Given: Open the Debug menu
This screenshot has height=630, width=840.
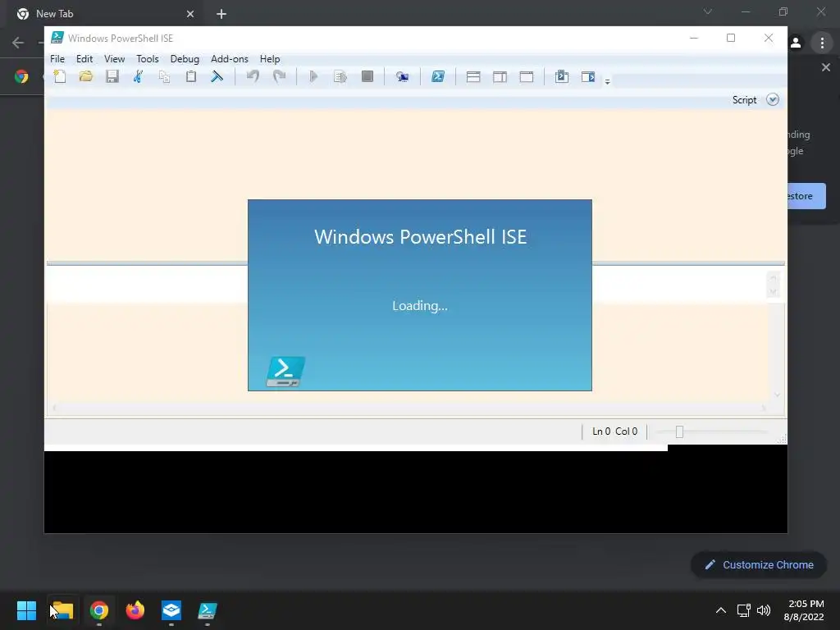Looking at the screenshot, I should point(185,59).
